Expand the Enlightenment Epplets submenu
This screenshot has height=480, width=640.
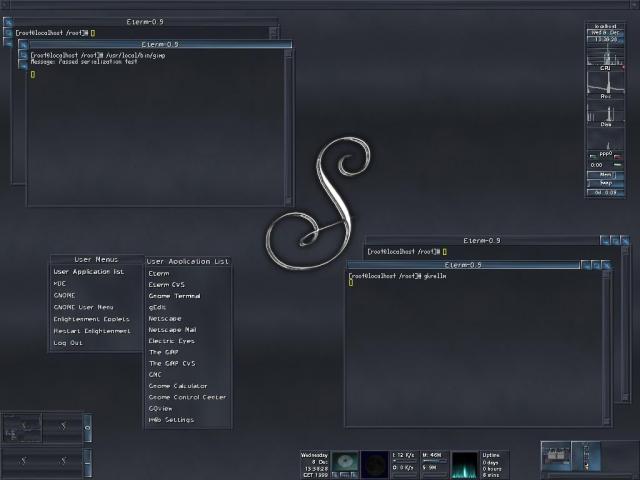(91, 319)
